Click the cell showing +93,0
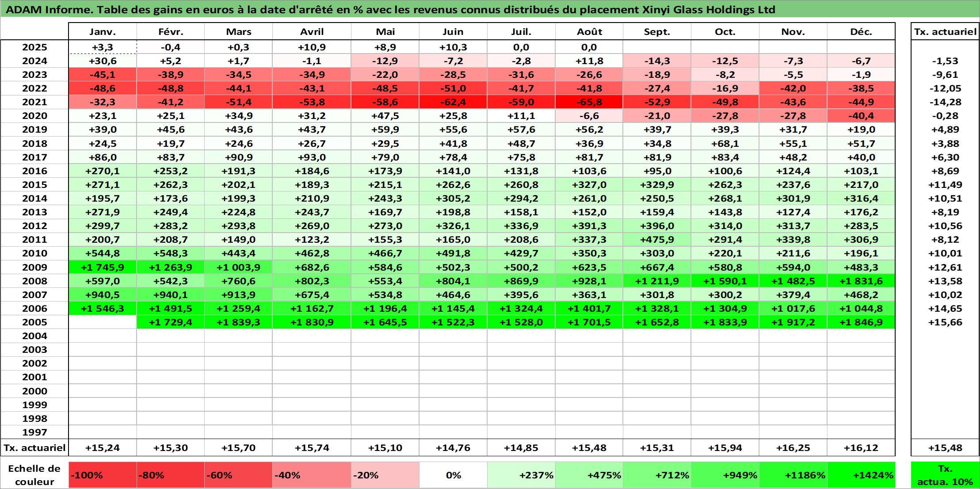Image resolution: width=980 pixels, height=489 pixels. pyautogui.click(x=312, y=157)
